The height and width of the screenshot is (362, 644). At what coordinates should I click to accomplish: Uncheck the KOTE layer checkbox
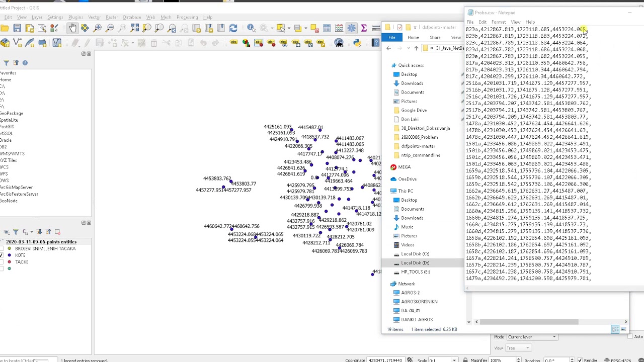(1, 255)
